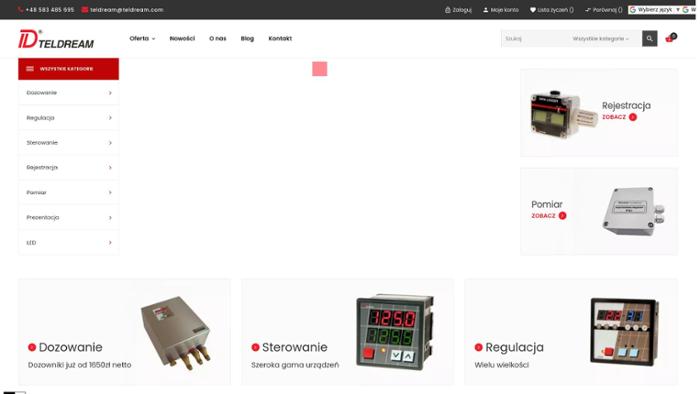Expand the Oferta menu
This screenshot has width=700, height=394.
142,38
